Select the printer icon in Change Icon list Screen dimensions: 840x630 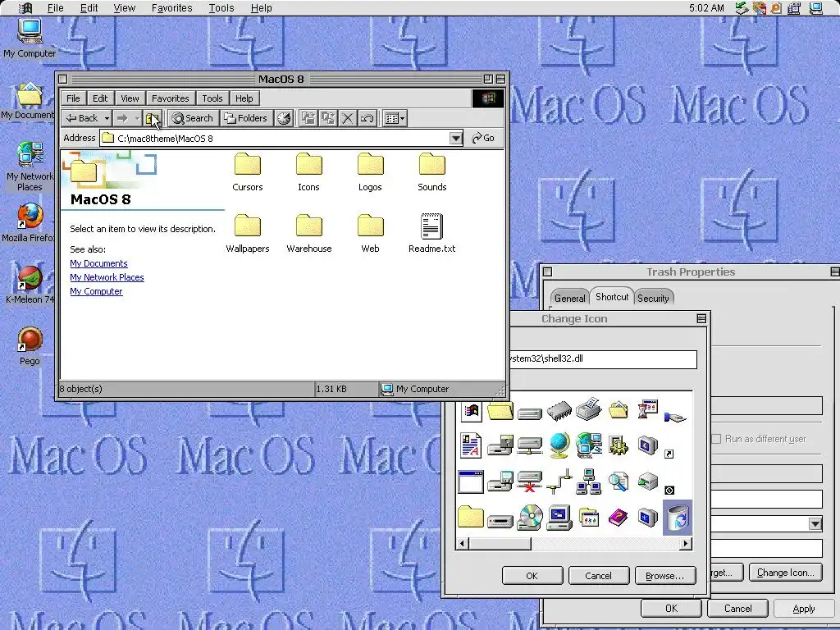(x=589, y=409)
